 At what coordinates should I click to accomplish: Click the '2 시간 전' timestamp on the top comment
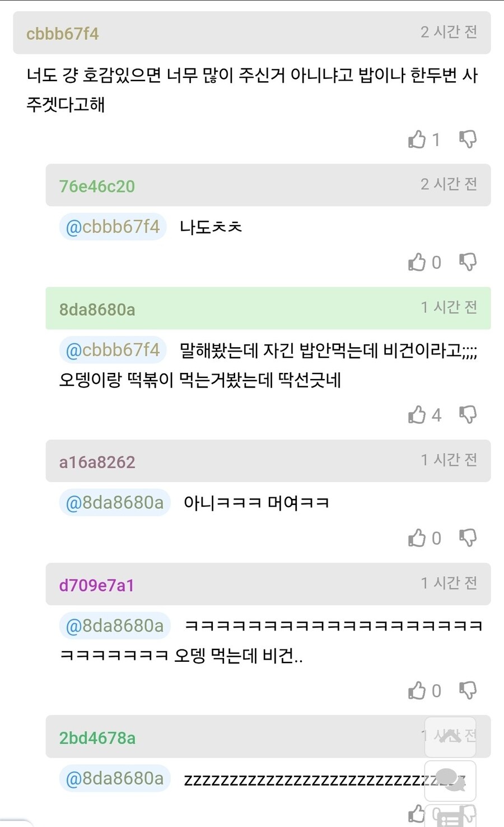coord(448,32)
